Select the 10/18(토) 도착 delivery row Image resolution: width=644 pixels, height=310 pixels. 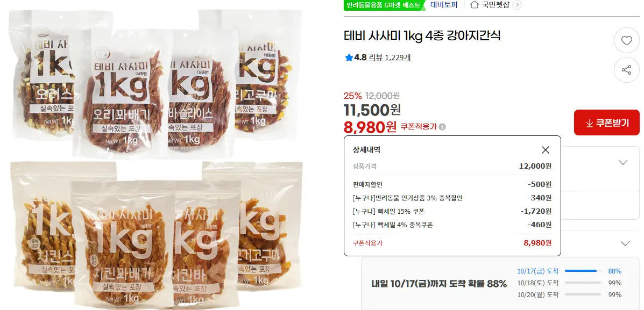[569, 283]
